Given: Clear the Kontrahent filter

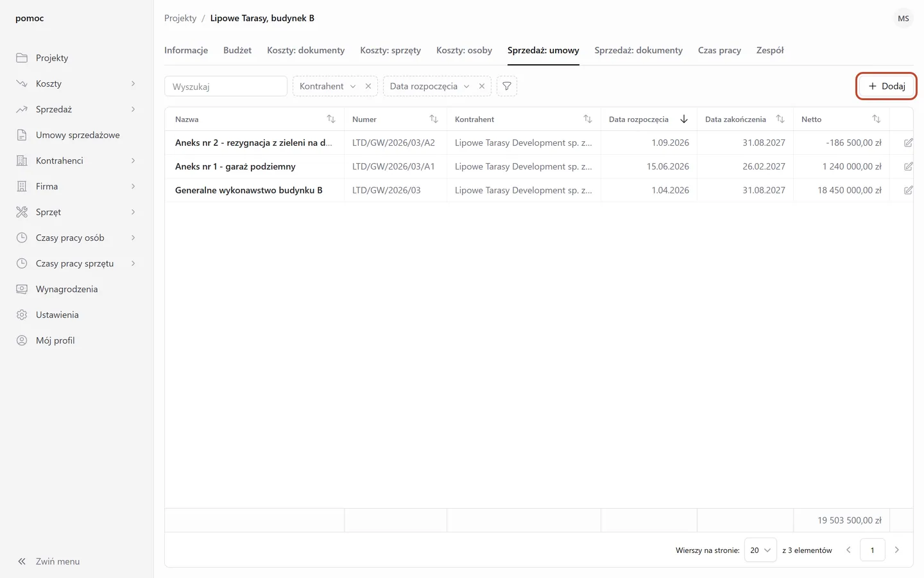Looking at the screenshot, I should tap(368, 86).
